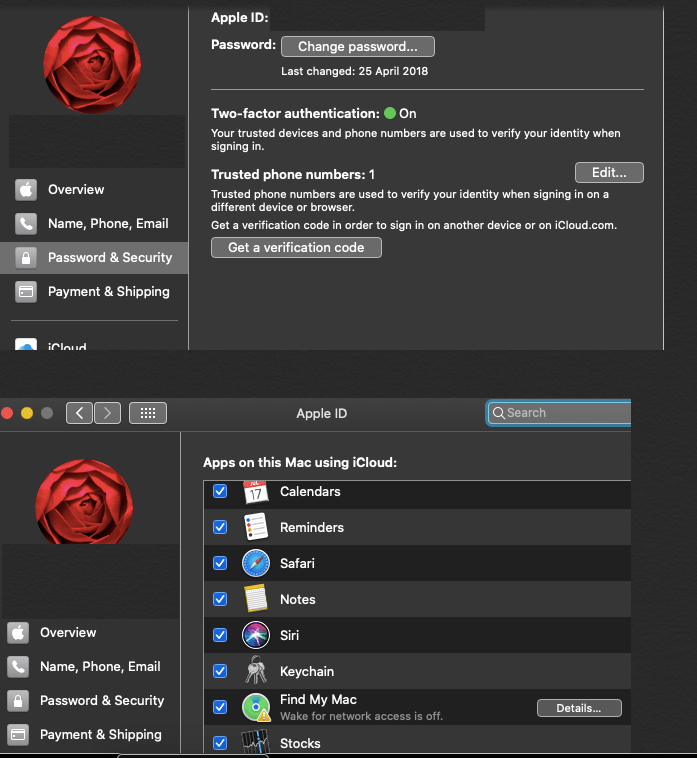Open Details for Find My Mac
Image resolution: width=697 pixels, height=758 pixels.
[x=579, y=708]
